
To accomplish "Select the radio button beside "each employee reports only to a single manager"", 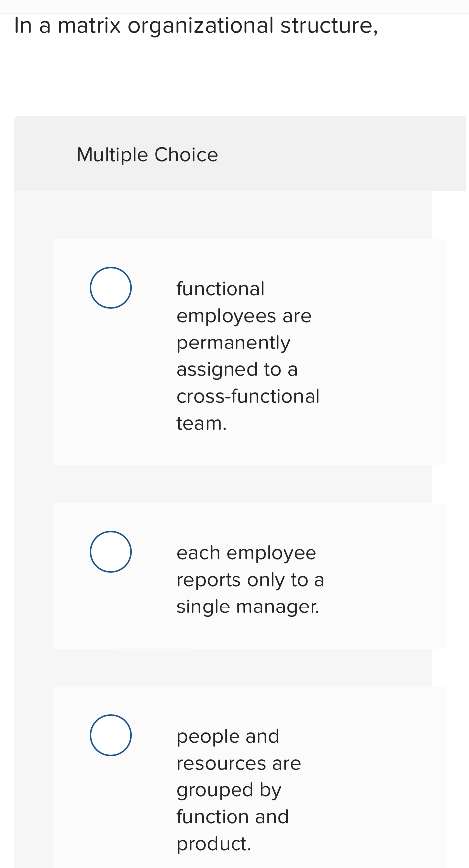I will [x=110, y=551].
